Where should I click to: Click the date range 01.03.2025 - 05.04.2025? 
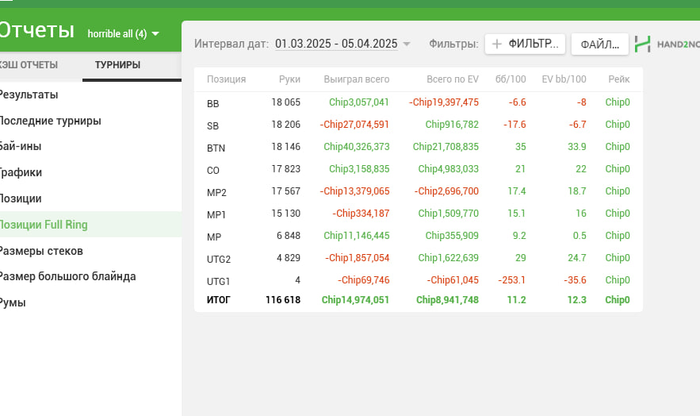tap(336, 44)
